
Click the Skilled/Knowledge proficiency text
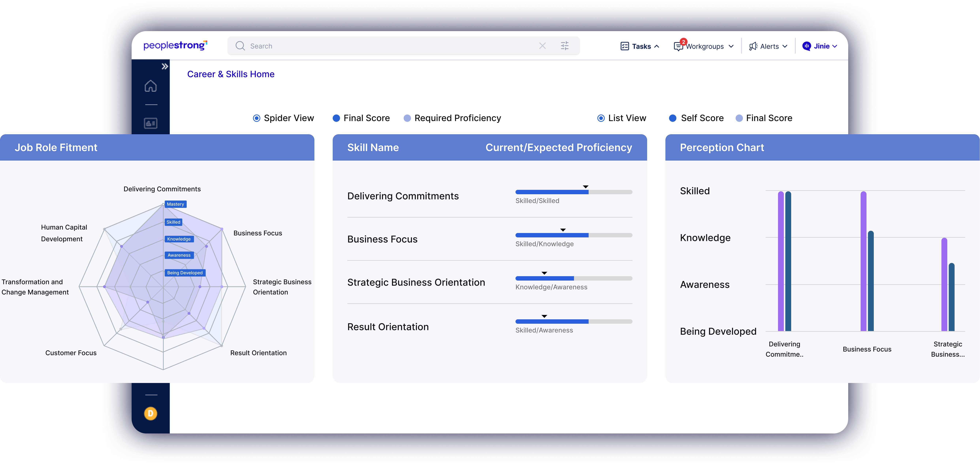coord(544,244)
